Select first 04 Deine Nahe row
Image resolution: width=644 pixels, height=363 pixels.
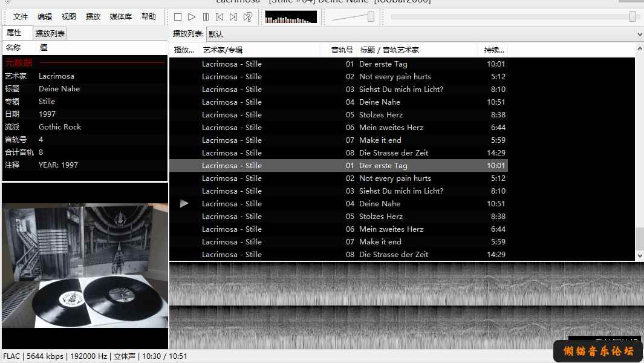coord(339,102)
